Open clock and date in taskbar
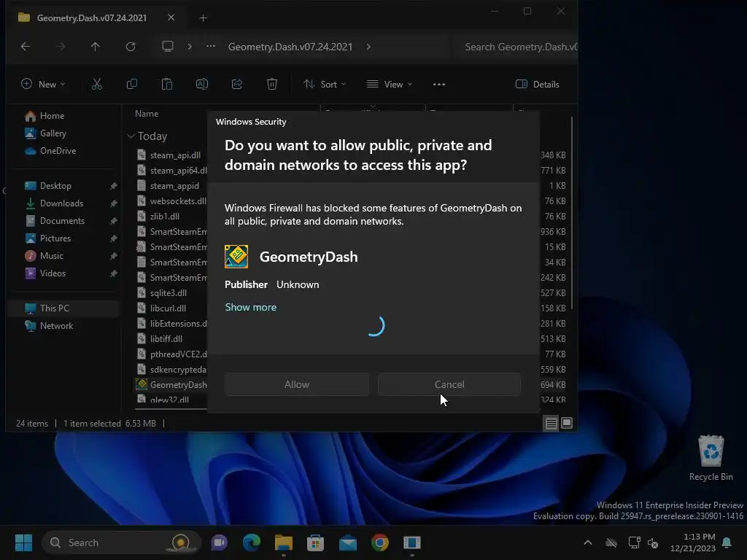The image size is (747, 560). pyautogui.click(x=693, y=542)
